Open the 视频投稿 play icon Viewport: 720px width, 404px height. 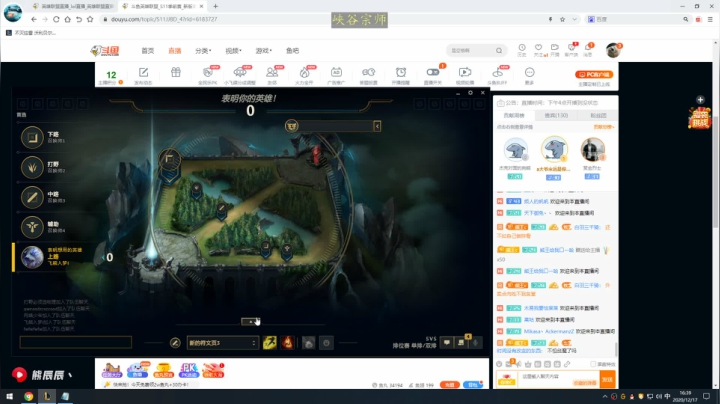[x=465, y=73]
